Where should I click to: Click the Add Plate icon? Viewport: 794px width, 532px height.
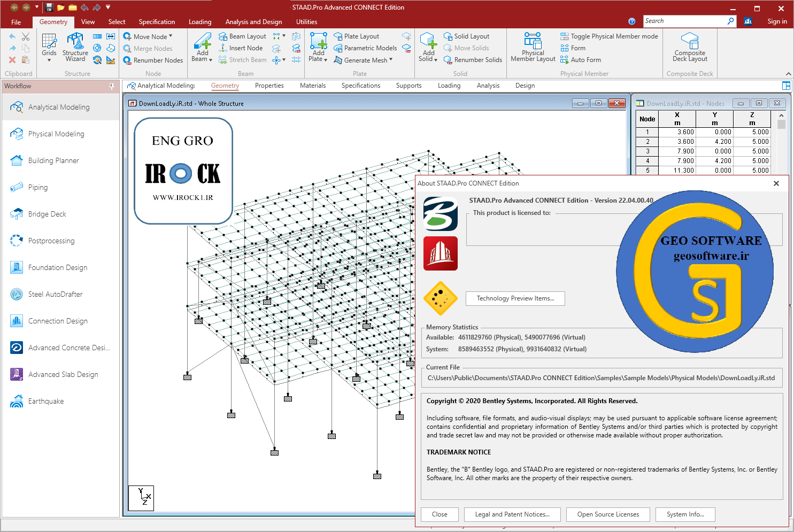coord(318,42)
